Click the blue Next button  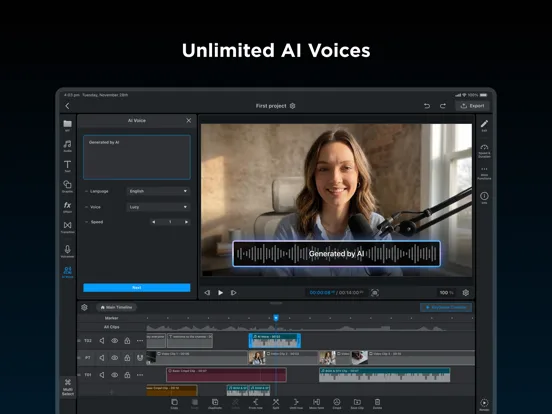[x=137, y=288]
